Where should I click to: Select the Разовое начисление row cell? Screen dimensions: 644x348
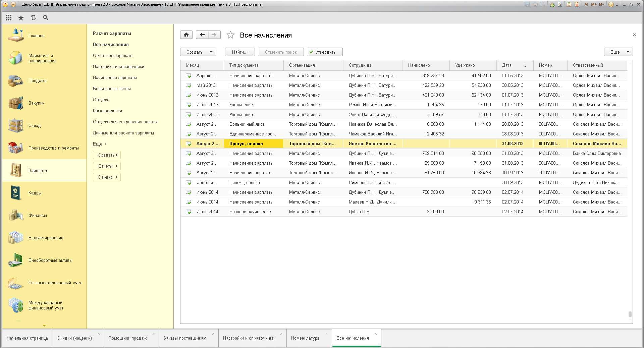[x=254, y=212]
